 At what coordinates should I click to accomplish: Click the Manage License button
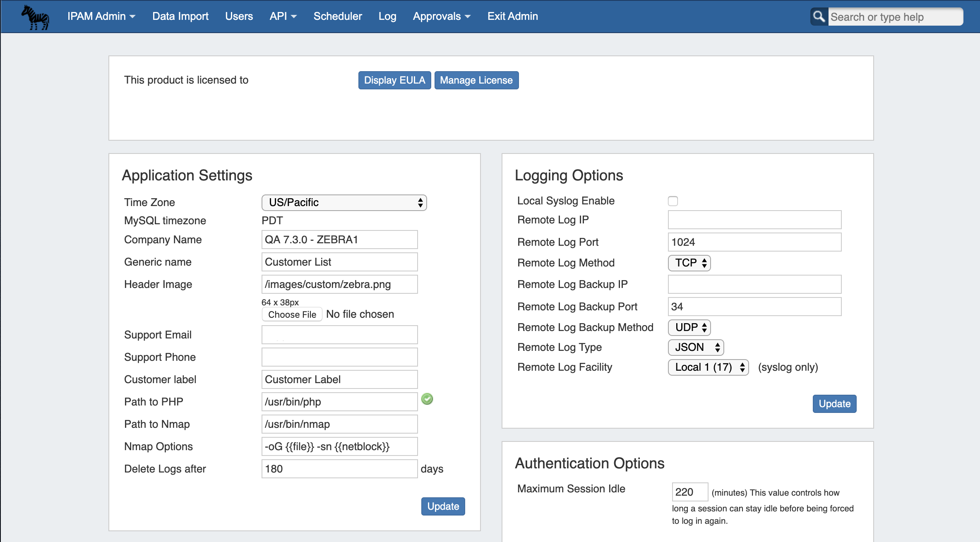click(x=476, y=80)
